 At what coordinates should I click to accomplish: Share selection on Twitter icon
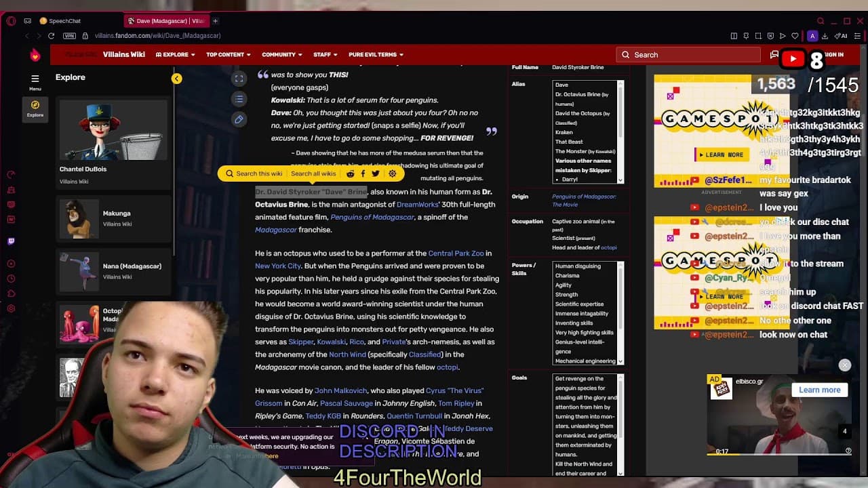coord(376,174)
